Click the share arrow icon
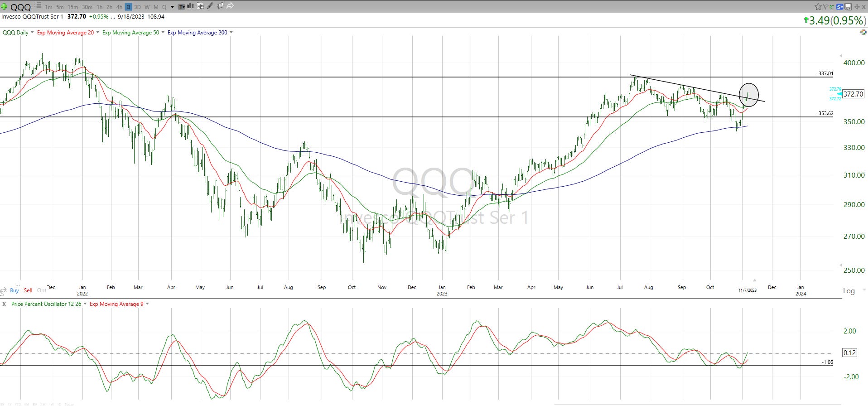868x406 pixels. [230, 6]
